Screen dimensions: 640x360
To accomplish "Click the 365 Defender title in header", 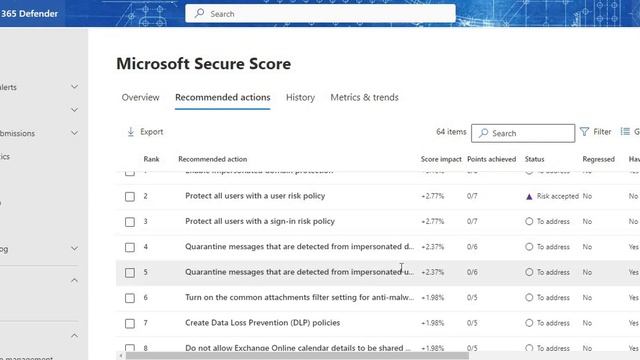I will [29, 13].
